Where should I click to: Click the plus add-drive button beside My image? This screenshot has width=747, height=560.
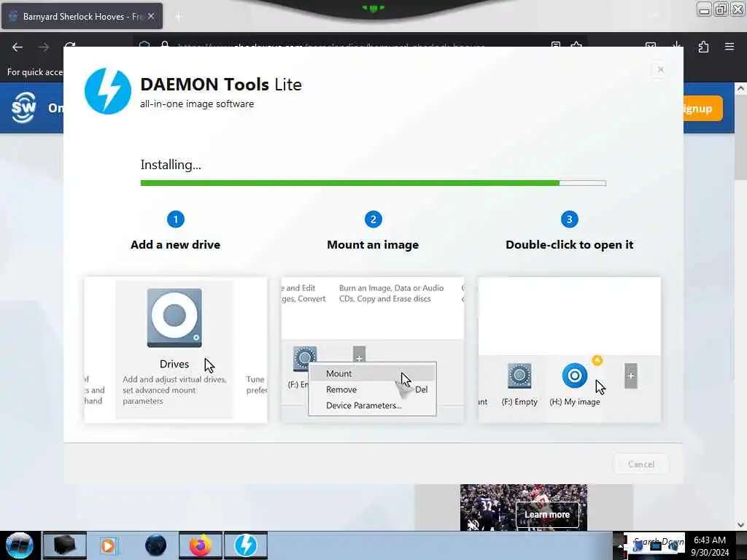[x=631, y=376]
